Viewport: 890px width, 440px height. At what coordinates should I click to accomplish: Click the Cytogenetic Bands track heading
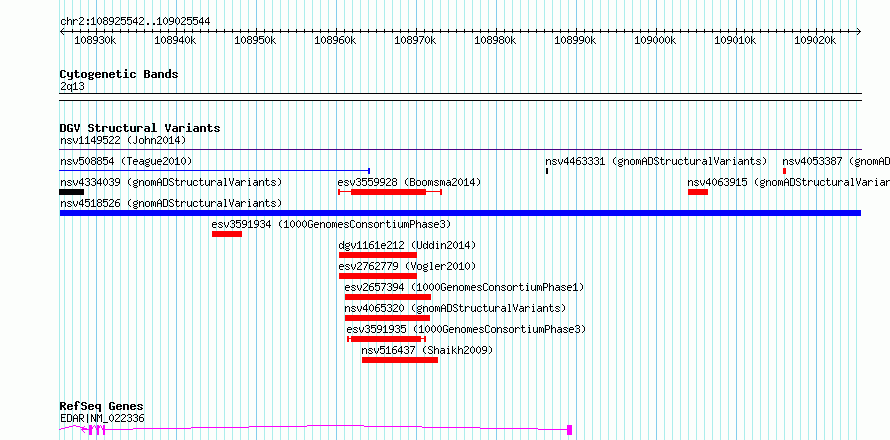[x=119, y=74]
